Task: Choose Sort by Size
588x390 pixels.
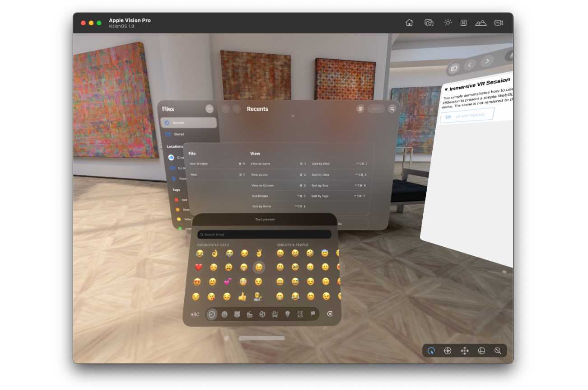Action: tap(338, 185)
